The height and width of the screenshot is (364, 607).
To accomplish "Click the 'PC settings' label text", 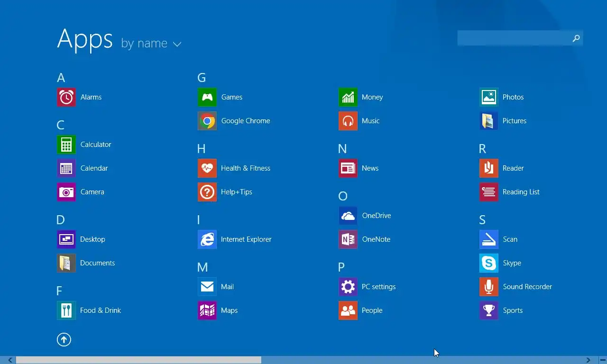I will point(378,287).
